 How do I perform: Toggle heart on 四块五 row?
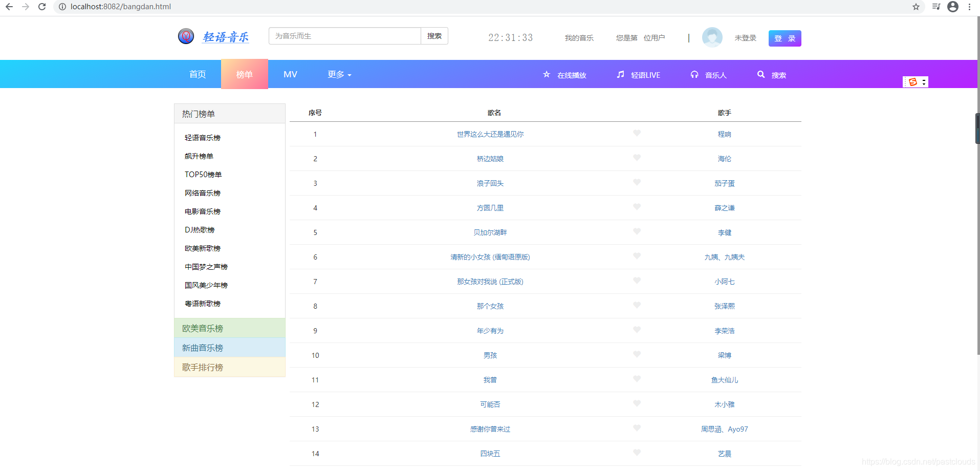tap(637, 453)
